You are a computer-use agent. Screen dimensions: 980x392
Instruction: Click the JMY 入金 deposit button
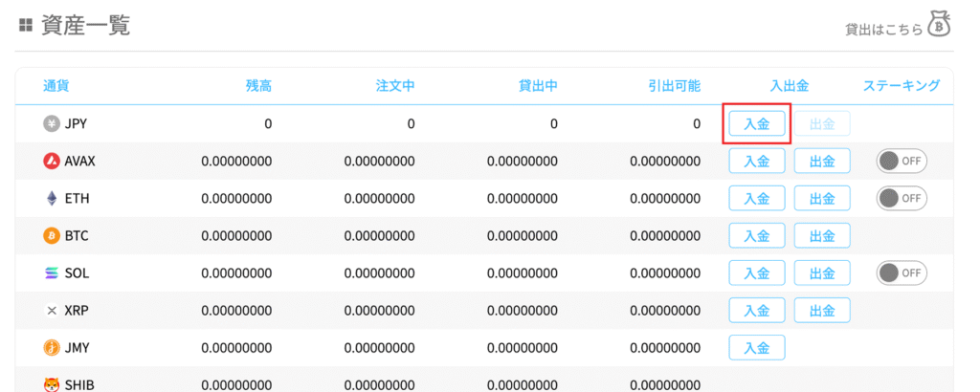pos(757,348)
